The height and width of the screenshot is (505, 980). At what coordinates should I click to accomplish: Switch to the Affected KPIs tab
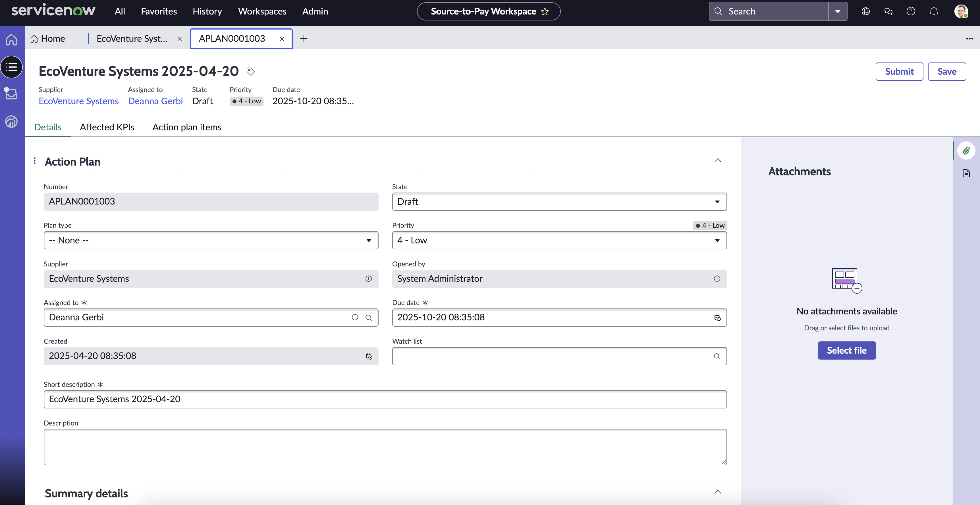pyautogui.click(x=107, y=127)
